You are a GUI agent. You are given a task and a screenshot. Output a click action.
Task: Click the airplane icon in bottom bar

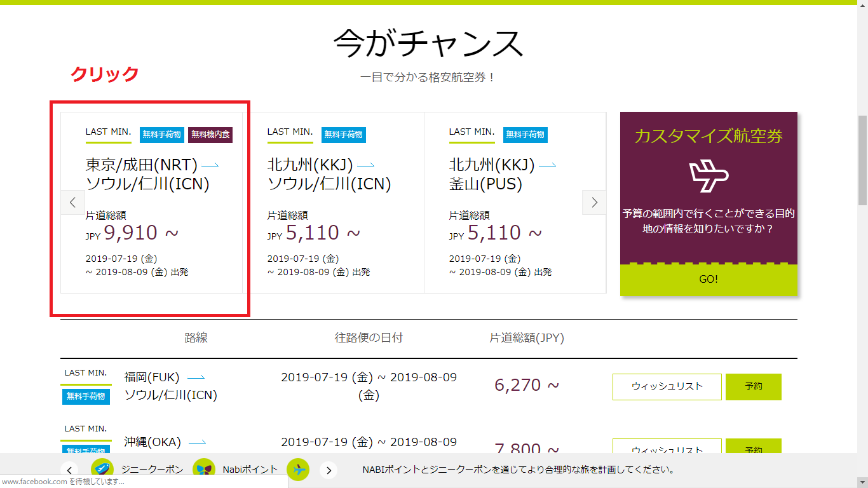[298, 470]
